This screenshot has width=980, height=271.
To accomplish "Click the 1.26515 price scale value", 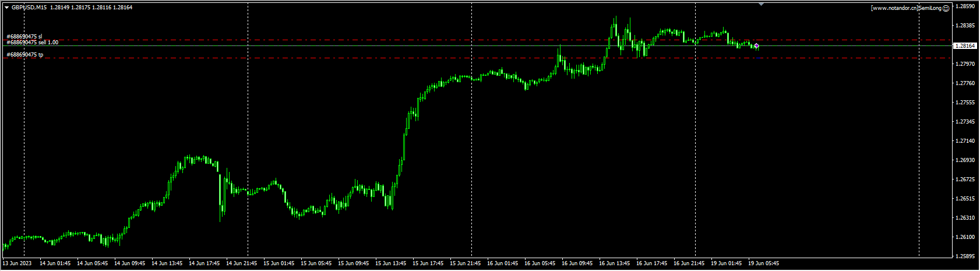I will point(965,199).
